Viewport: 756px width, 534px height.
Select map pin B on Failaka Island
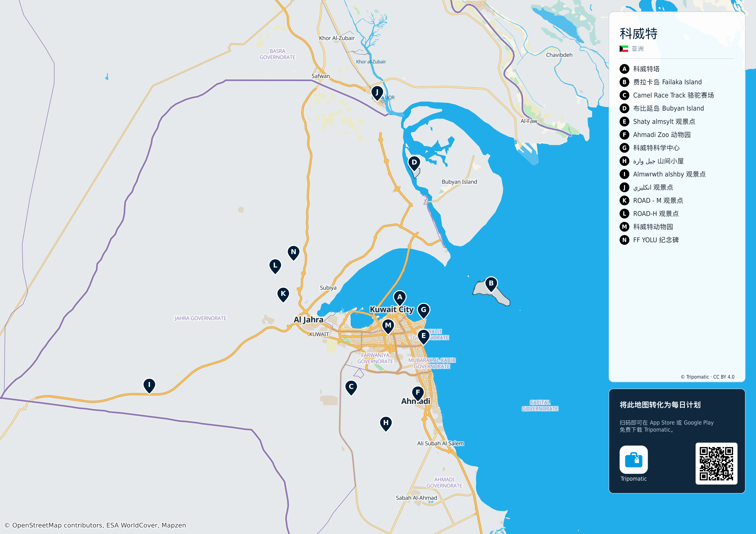click(491, 284)
